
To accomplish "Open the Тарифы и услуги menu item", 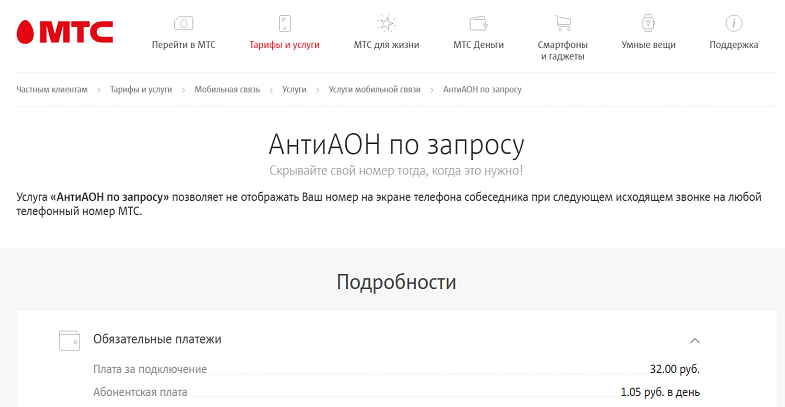I will point(284,45).
